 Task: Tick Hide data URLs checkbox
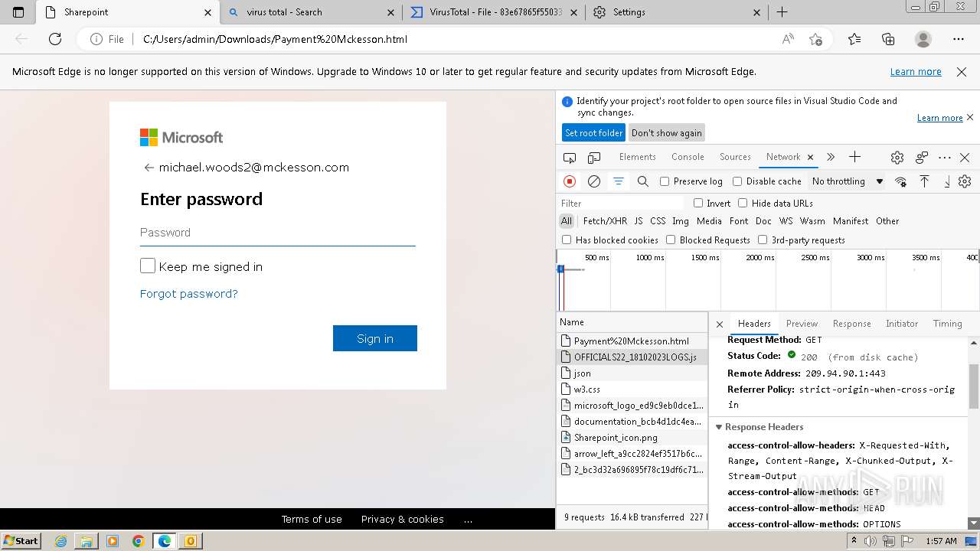pos(743,203)
